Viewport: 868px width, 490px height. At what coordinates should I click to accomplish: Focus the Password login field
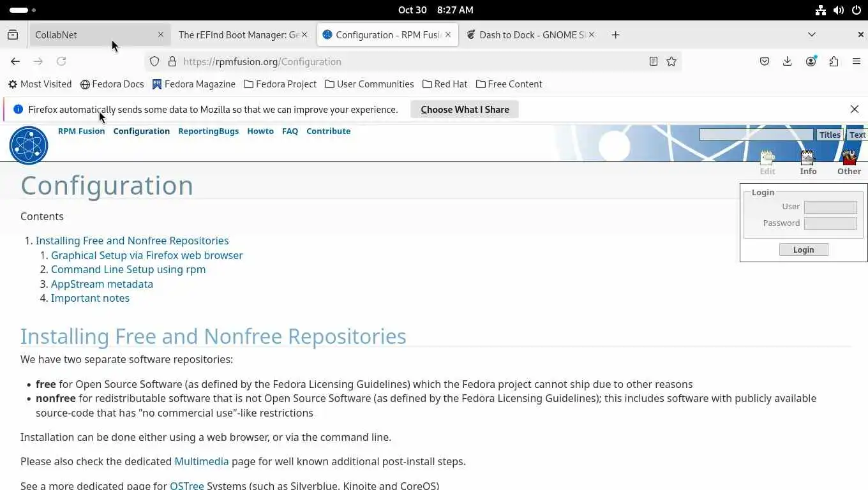[830, 223]
